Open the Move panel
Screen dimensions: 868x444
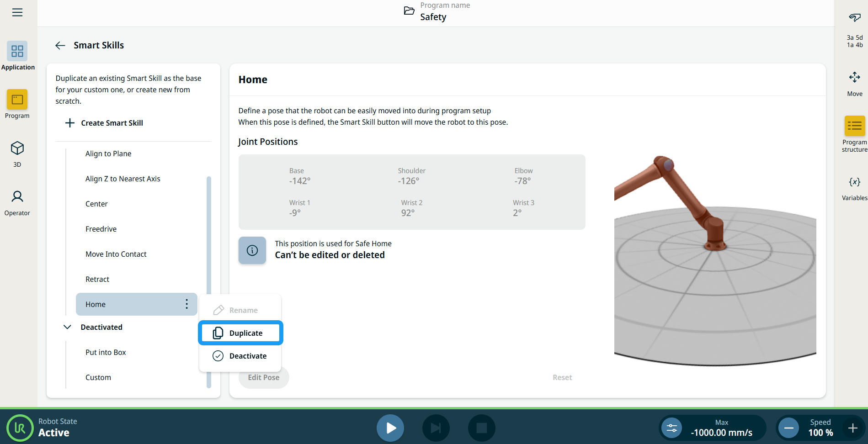tap(854, 83)
